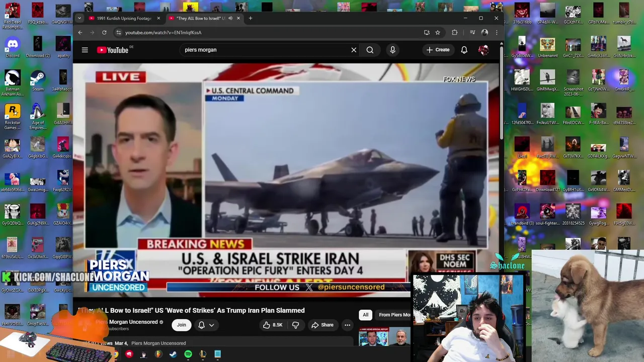
Task: Go back in Chrome
Action: (x=80, y=32)
